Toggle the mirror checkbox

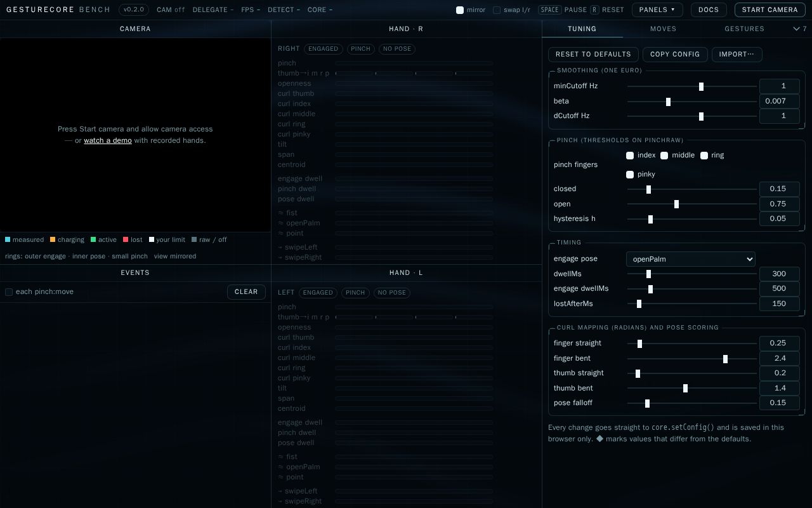tap(460, 10)
